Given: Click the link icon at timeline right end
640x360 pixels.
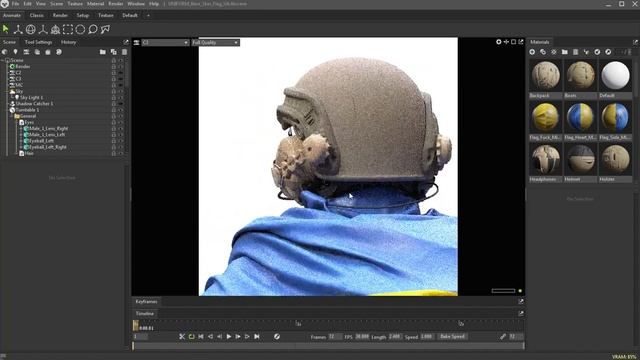Looking at the screenshot, I should [503, 336].
